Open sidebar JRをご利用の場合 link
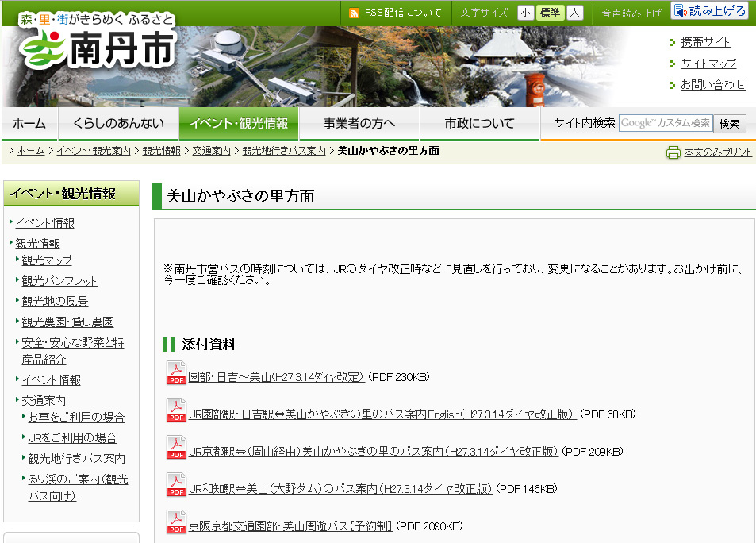The width and height of the screenshot is (756, 543). click(x=72, y=437)
